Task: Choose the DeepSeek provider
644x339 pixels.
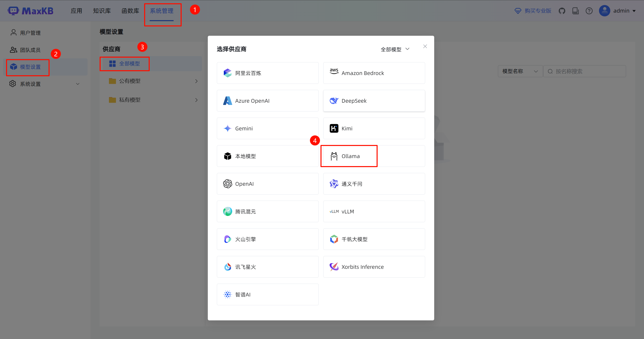Action: tap(374, 101)
